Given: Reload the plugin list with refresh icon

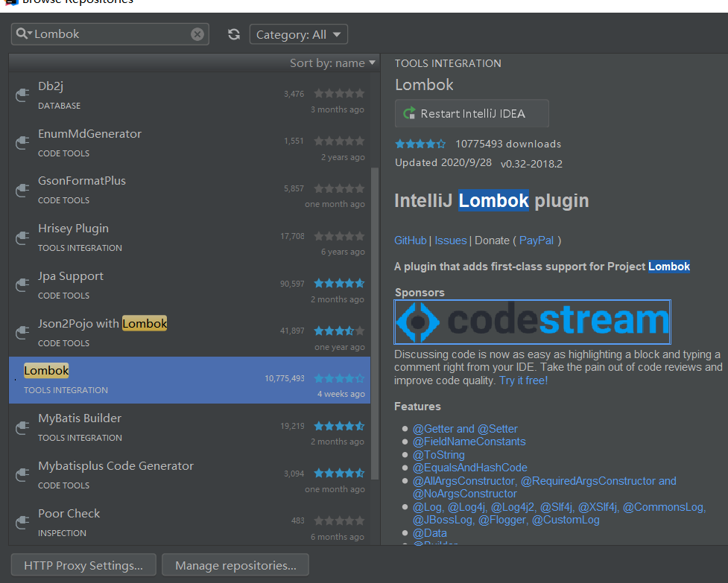Looking at the screenshot, I should pyautogui.click(x=234, y=34).
